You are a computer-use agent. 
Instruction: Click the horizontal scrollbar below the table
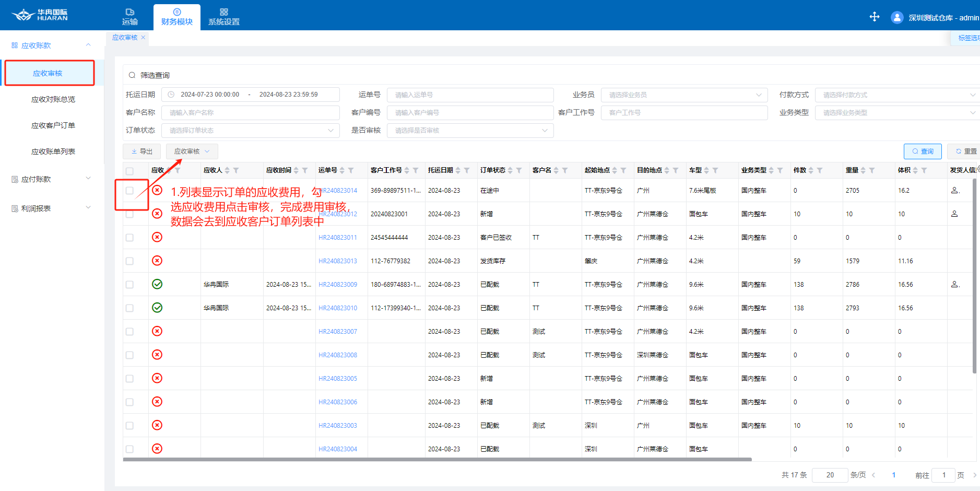(436, 460)
